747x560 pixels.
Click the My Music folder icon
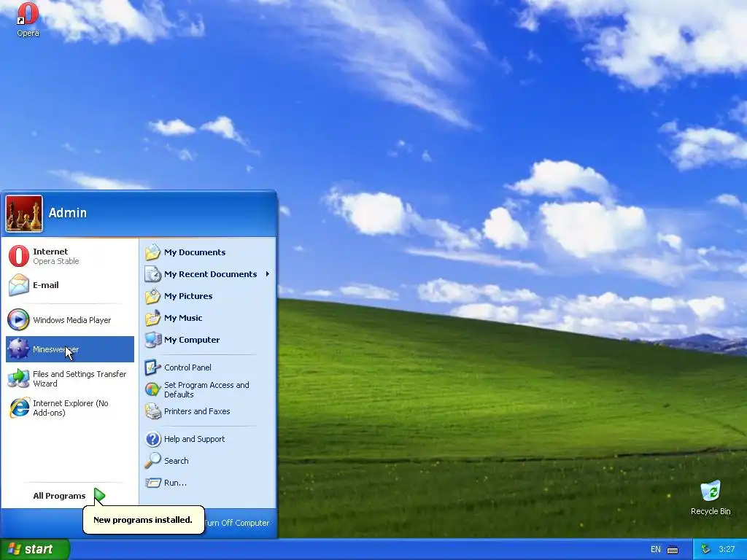pos(153,318)
